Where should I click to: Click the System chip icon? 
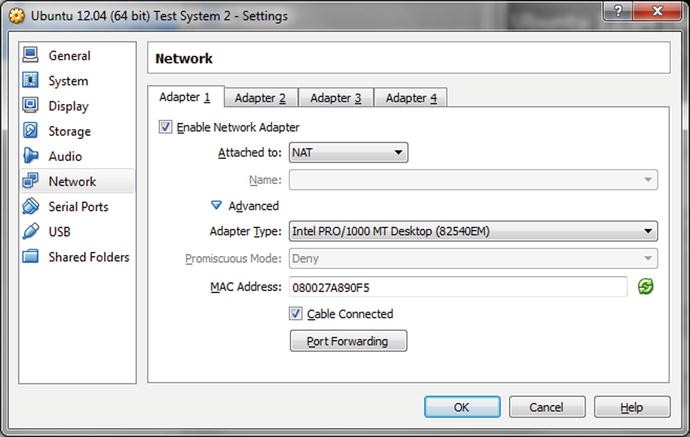[30, 80]
